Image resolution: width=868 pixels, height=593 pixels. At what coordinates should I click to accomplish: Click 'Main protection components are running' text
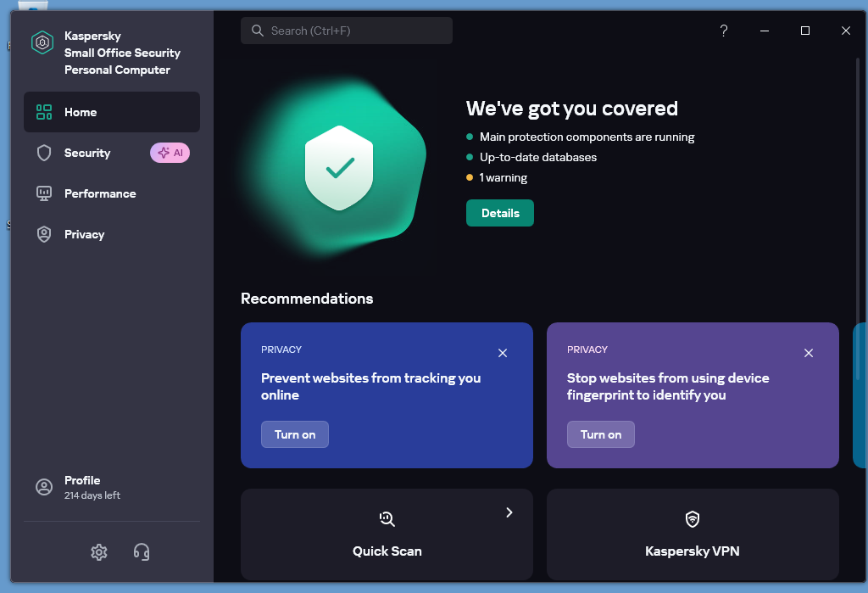pos(587,137)
